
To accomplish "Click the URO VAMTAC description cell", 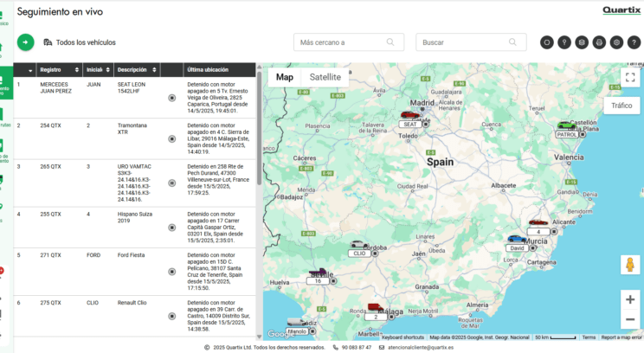I will 134,183.
